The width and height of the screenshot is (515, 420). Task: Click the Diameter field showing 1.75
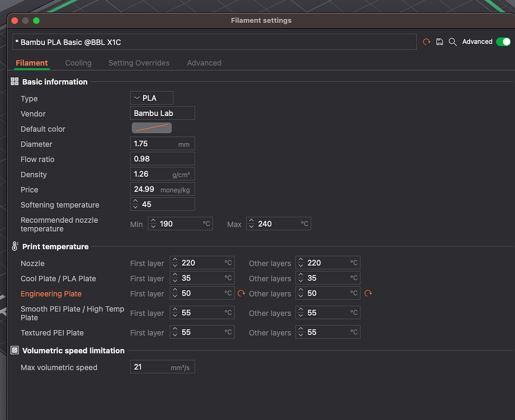click(163, 144)
